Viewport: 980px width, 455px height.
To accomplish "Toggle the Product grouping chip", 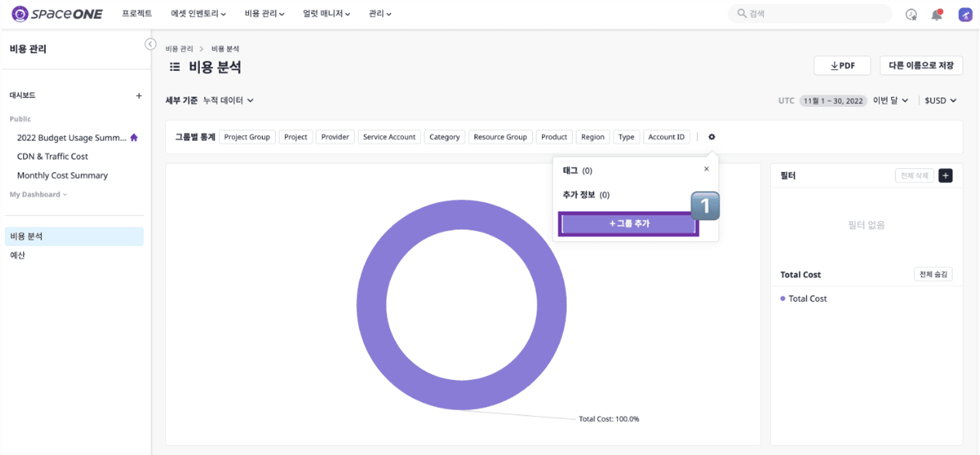I will click(x=554, y=137).
